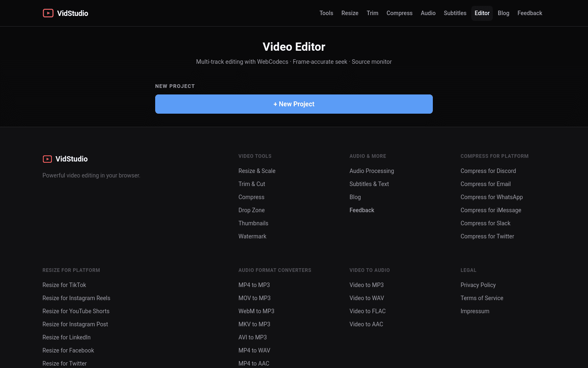Open the Blog from the navigation bar
588x368 pixels.
tap(503, 13)
